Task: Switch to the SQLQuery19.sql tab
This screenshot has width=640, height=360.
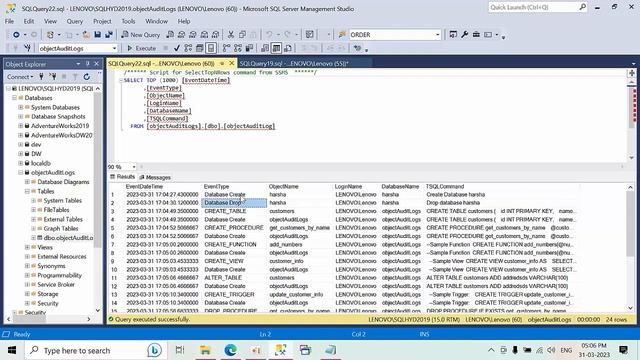Action: 294,63
